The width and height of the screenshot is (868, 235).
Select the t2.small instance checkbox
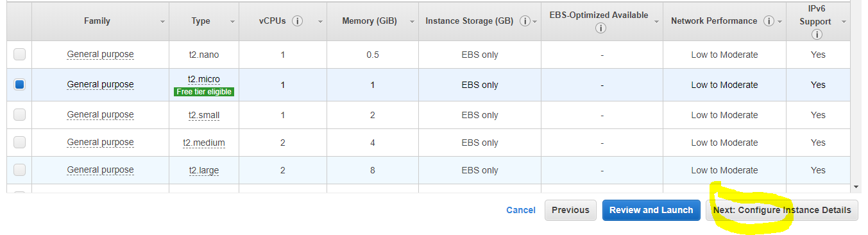[x=20, y=114]
